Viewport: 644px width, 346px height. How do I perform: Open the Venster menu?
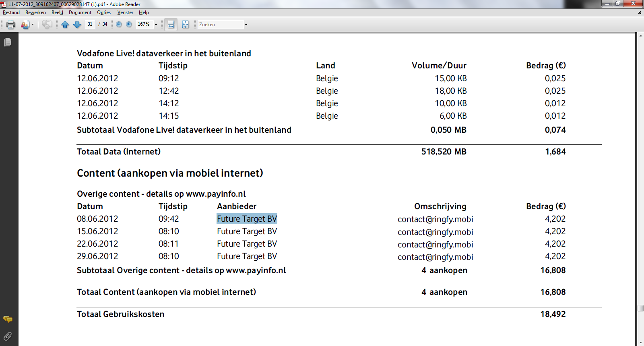coord(125,12)
